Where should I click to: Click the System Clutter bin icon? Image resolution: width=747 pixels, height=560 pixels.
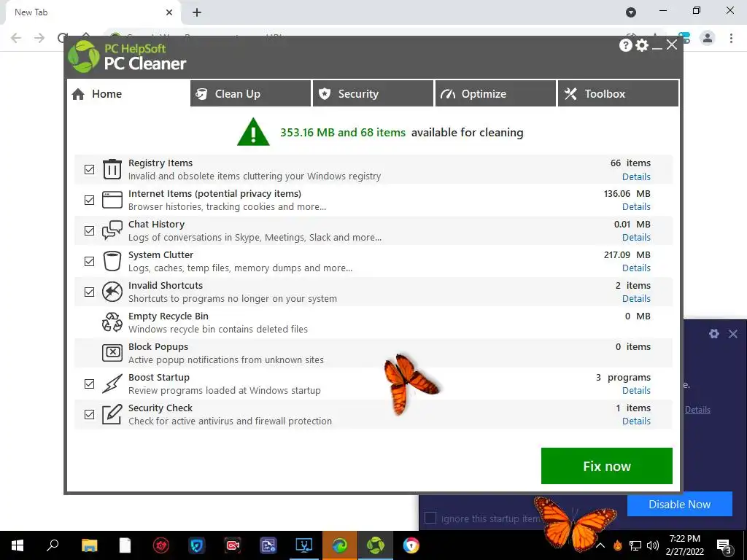point(112,261)
